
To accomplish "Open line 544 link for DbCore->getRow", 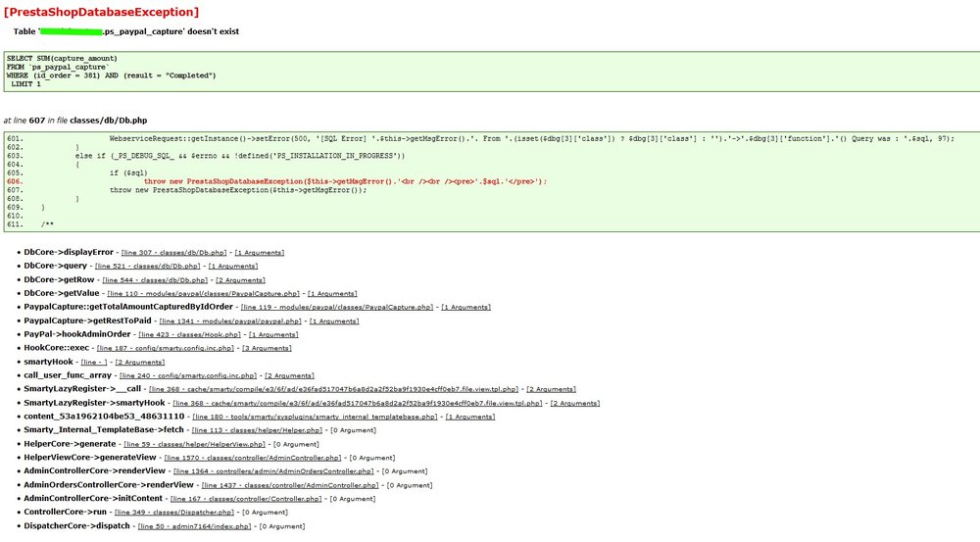I will pos(155,280).
